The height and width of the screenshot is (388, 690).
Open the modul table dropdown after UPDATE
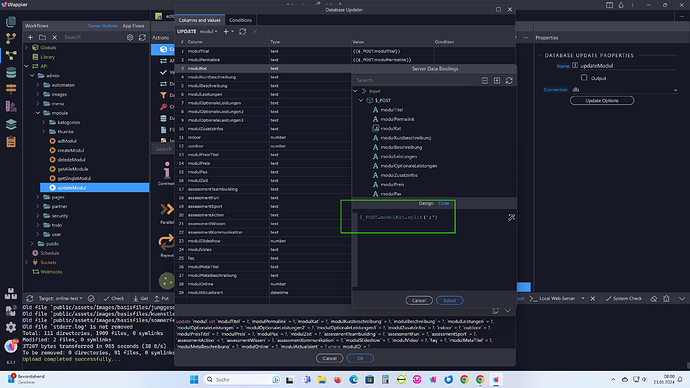pyautogui.click(x=208, y=32)
